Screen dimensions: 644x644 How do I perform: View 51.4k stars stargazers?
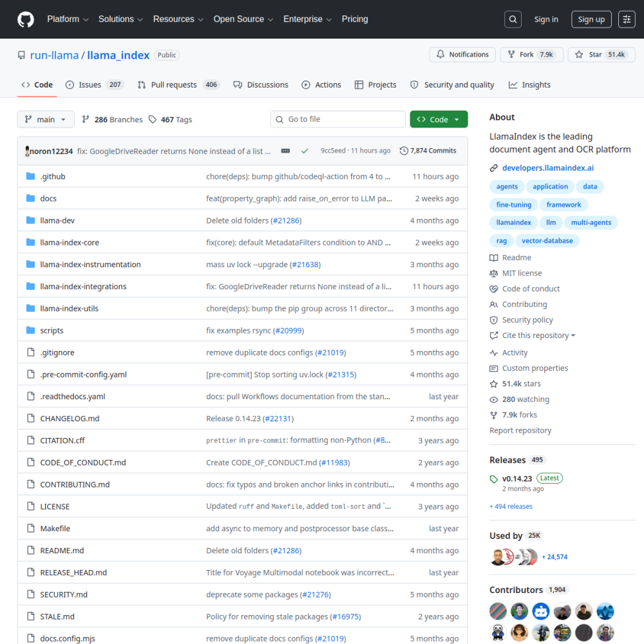tap(515, 384)
